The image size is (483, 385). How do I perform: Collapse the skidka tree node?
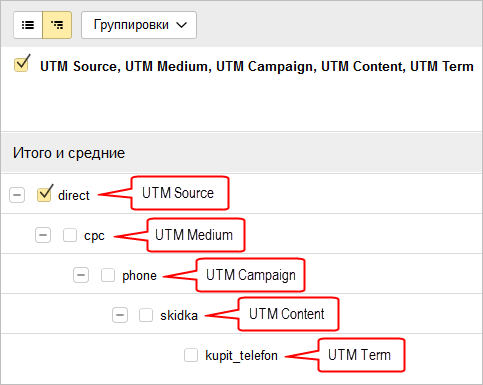(x=120, y=315)
